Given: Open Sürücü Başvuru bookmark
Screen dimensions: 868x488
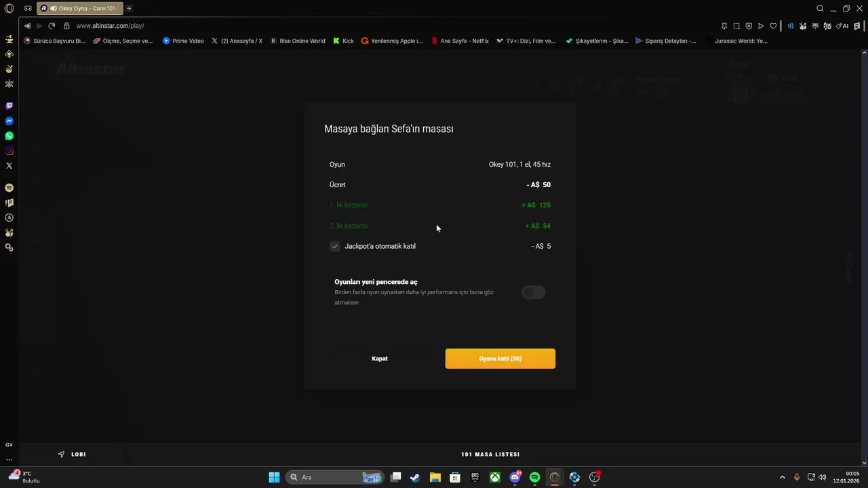Looking at the screenshot, I should point(54,41).
